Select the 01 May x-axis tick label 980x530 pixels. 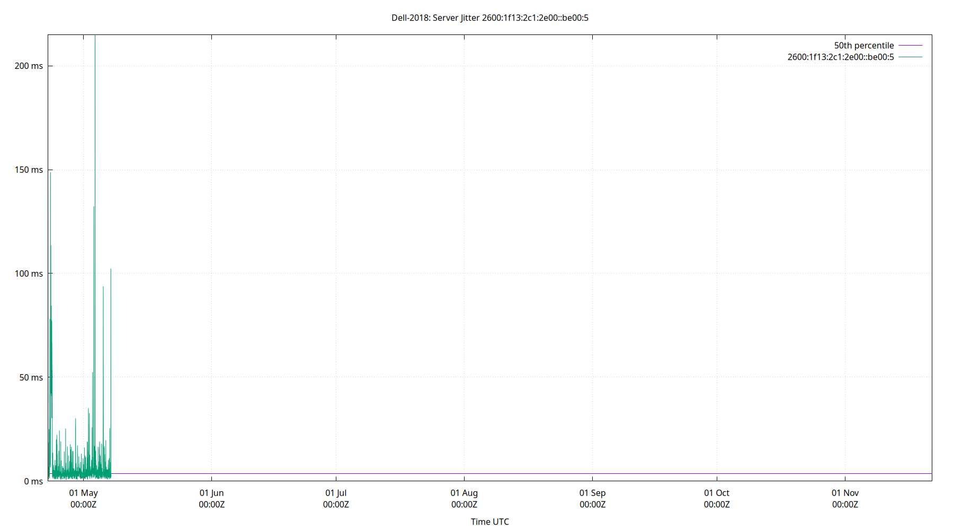click(x=83, y=493)
